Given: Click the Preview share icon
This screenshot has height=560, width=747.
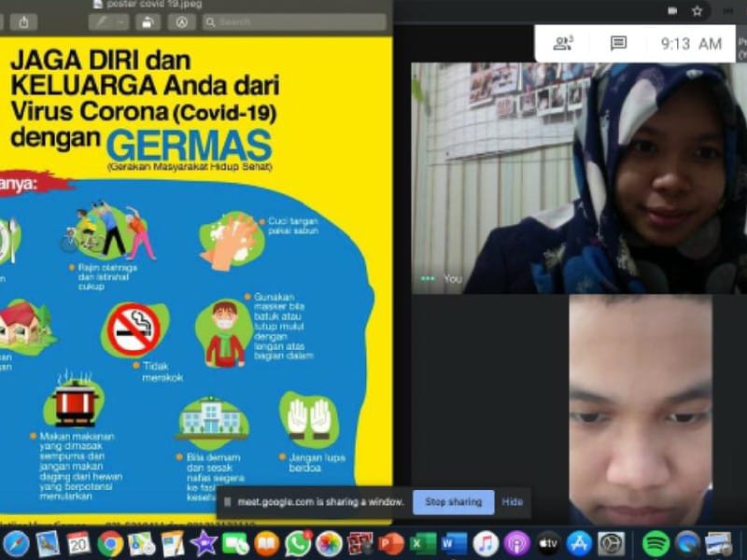Looking at the screenshot, I should (x=23, y=21).
